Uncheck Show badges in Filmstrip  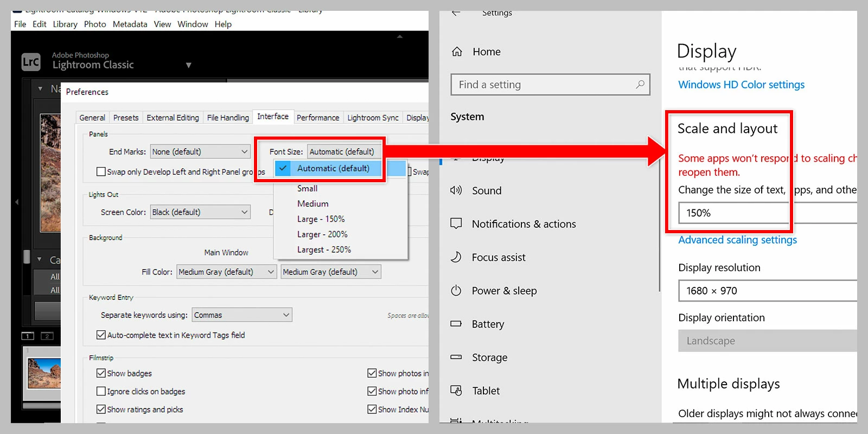tap(101, 373)
